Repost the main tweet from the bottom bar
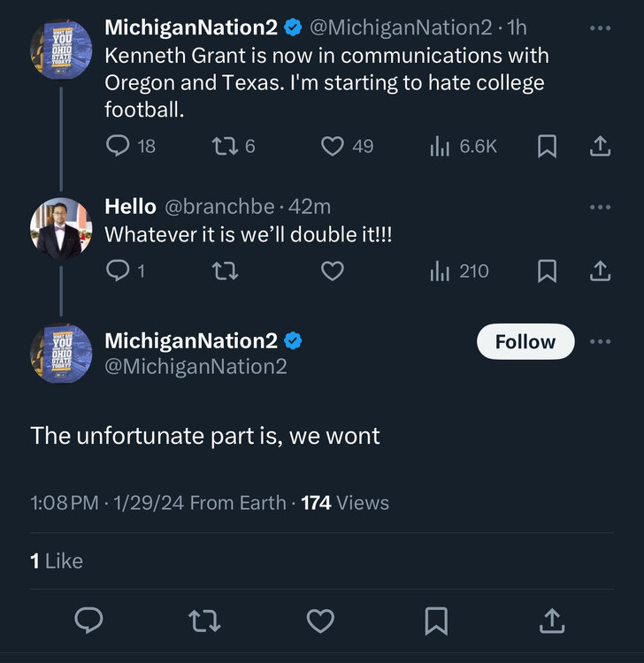The width and height of the screenshot is (644, 663). [x=204, y=621]
